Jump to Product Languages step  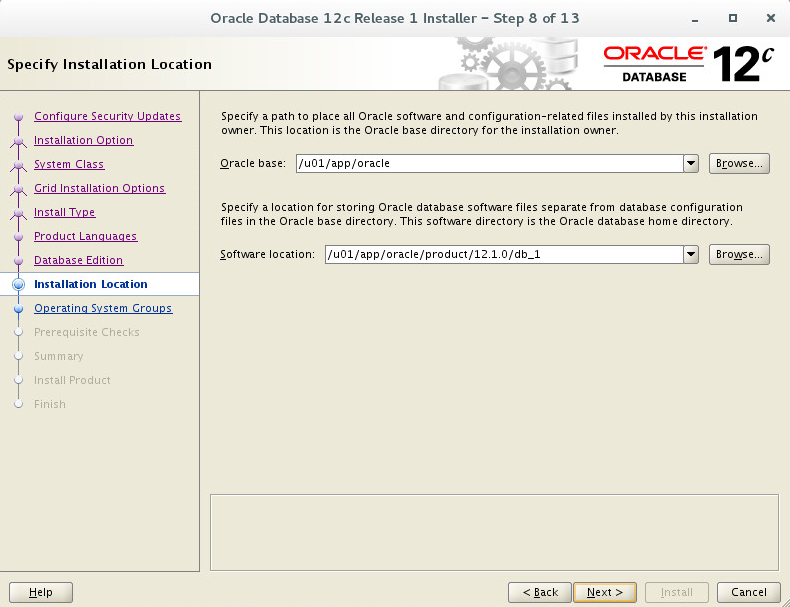[x=85, y=236]
